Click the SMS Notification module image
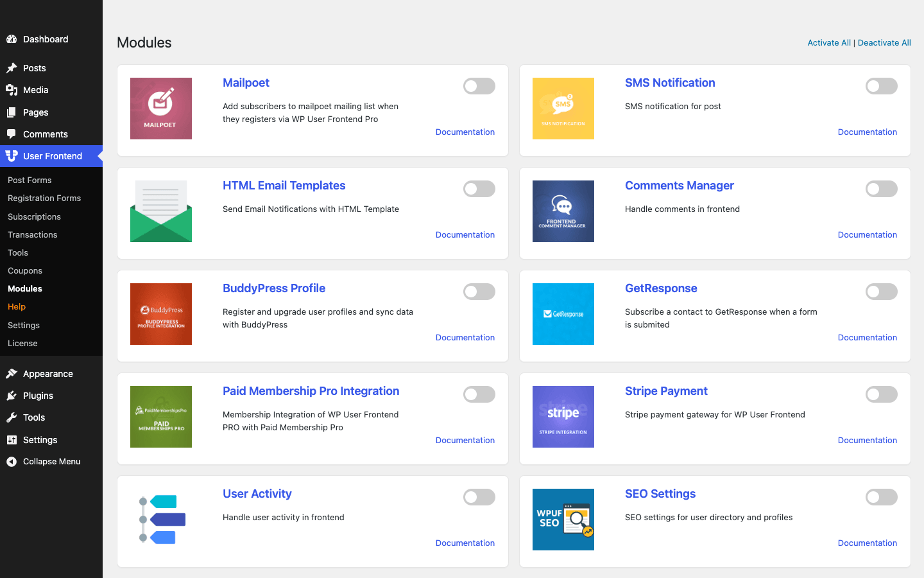Viewport: 924px width, 578px height. click(563, 109)
